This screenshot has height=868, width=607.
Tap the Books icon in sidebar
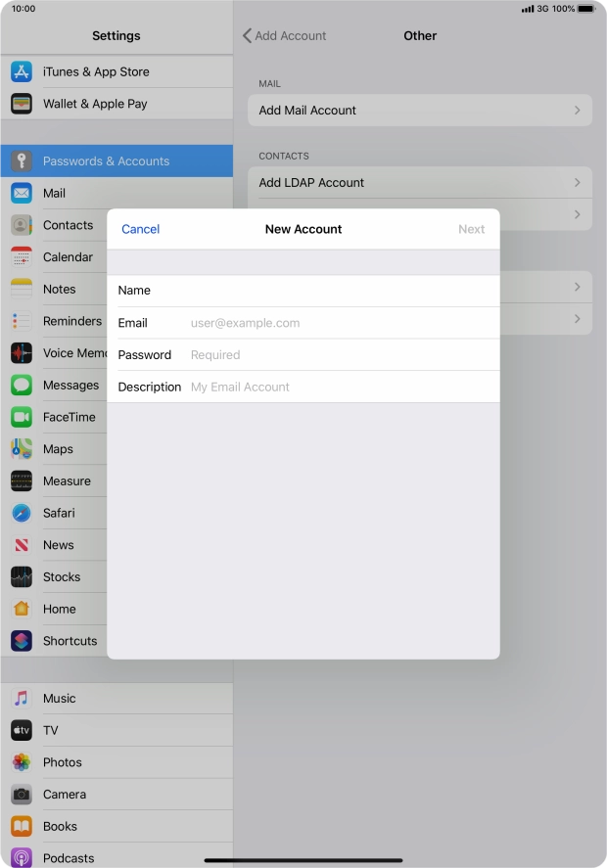click(x=22, y=827)
